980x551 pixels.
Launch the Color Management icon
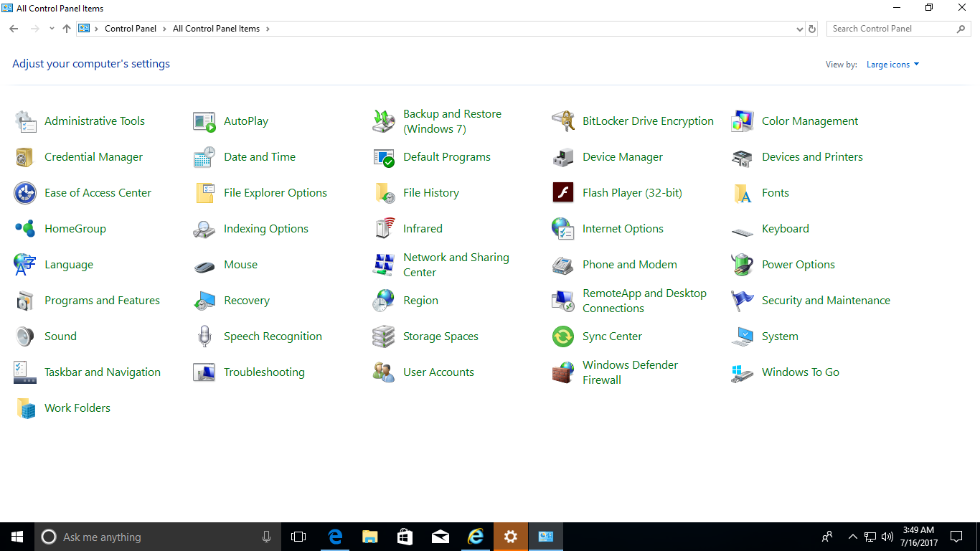(743, 121)
